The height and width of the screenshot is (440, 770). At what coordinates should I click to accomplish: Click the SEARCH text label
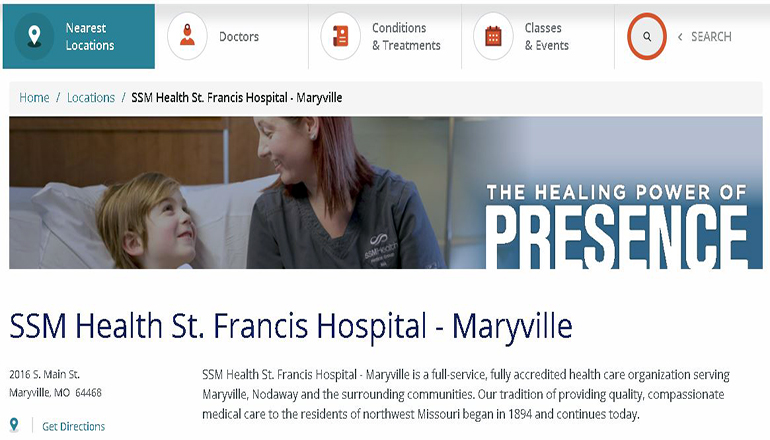point(711,37)
